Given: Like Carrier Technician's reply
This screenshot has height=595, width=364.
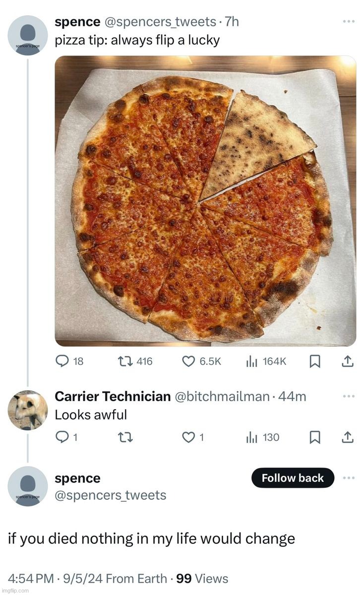Looking at the screenshot, I should click(x=193, y=437).
